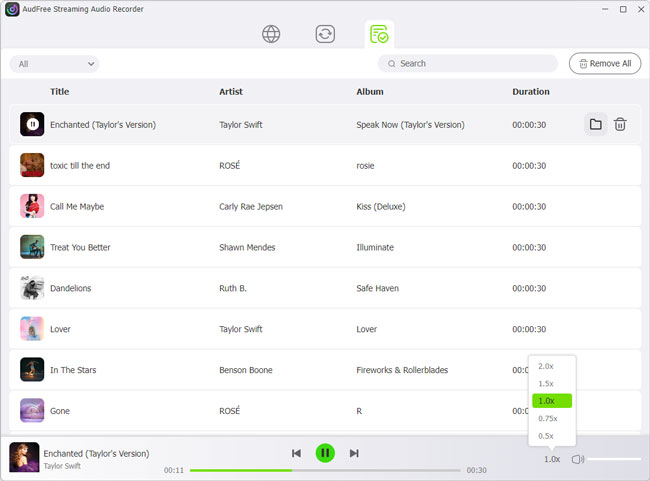Screen dimensions: 650x481
Task: Select the In The Stars title
Action: 73,370
